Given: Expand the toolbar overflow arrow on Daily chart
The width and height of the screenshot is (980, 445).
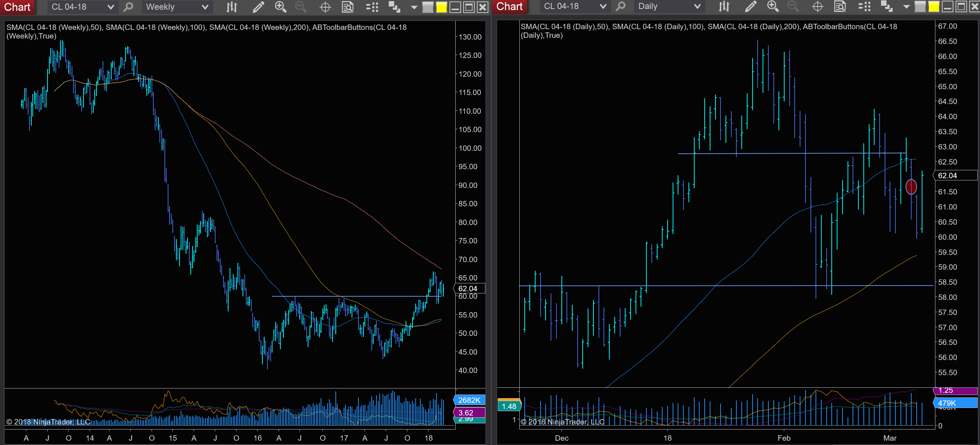Looking at the screenshot, I should (x=907, y=6).
